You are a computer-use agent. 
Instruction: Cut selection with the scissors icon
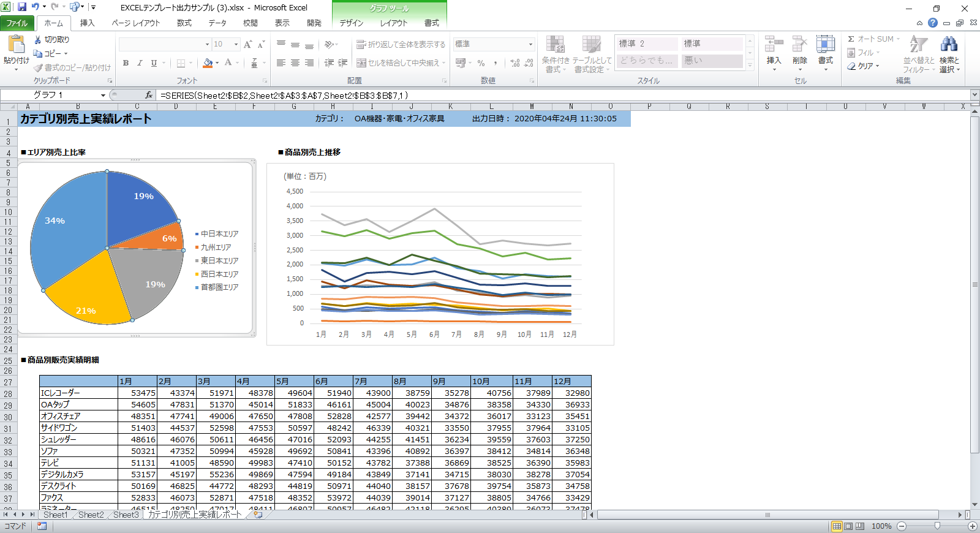(x=38, y=39)
